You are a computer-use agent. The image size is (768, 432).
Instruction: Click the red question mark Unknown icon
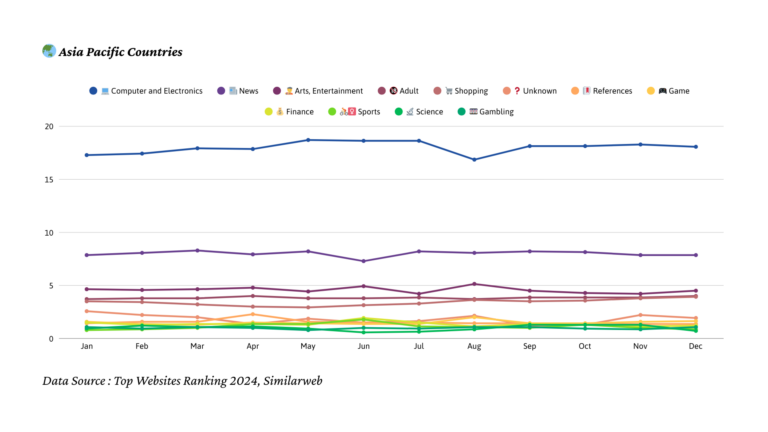[x=517, y=91]
